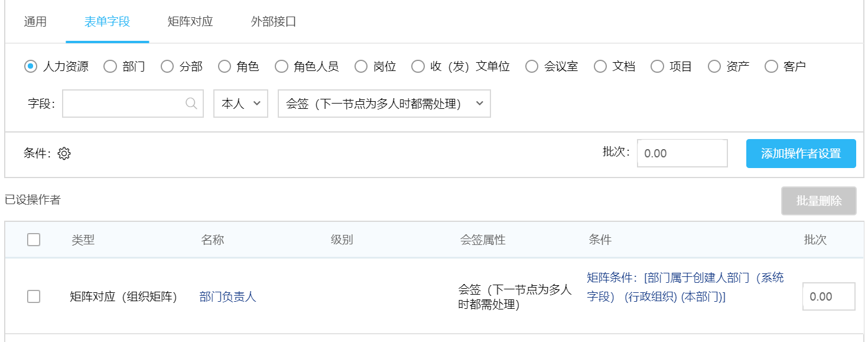Select the 人力资源 radio button
Screen dimensions: 868x342
click(x=31, y=66)
